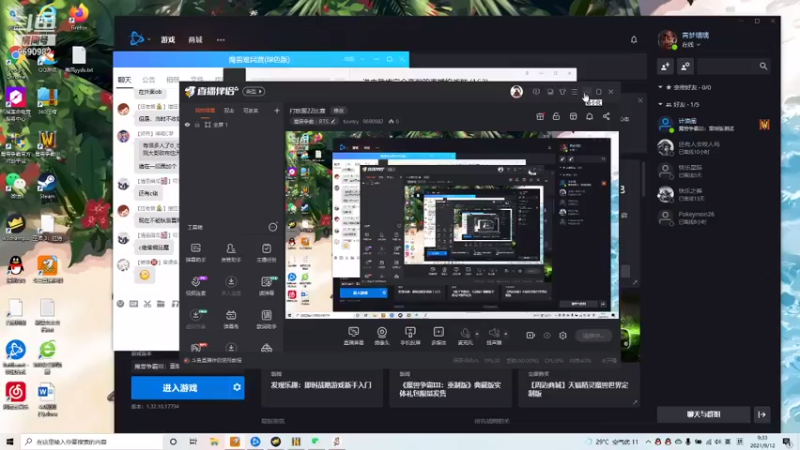This screenshot has width=800, height=450.
Task: Click the start streaming button
Action: point(593,335)
